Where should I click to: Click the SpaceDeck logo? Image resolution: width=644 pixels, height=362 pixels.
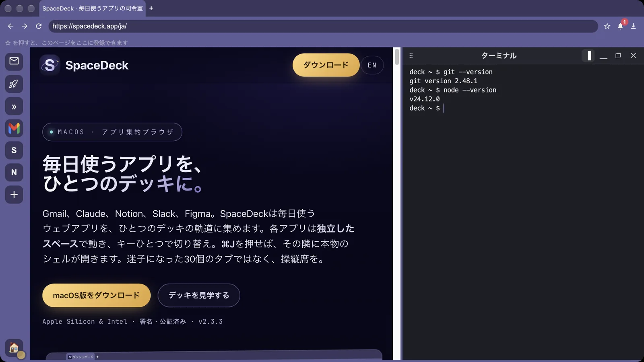pyautogui.click(x=84, y=65)
